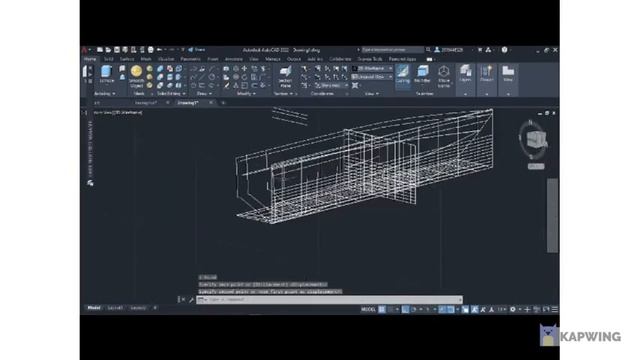Open the Layers panel button
The image size is (640, 360).
[x=465, y=80]
